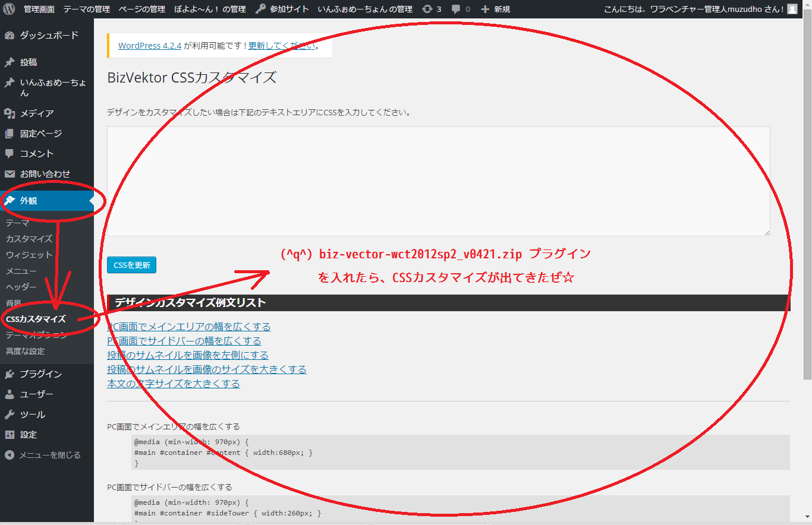Open テーマの管理 in the admin bar
Image resolution: width=812 pixels, height=525 pixels.
87,9
